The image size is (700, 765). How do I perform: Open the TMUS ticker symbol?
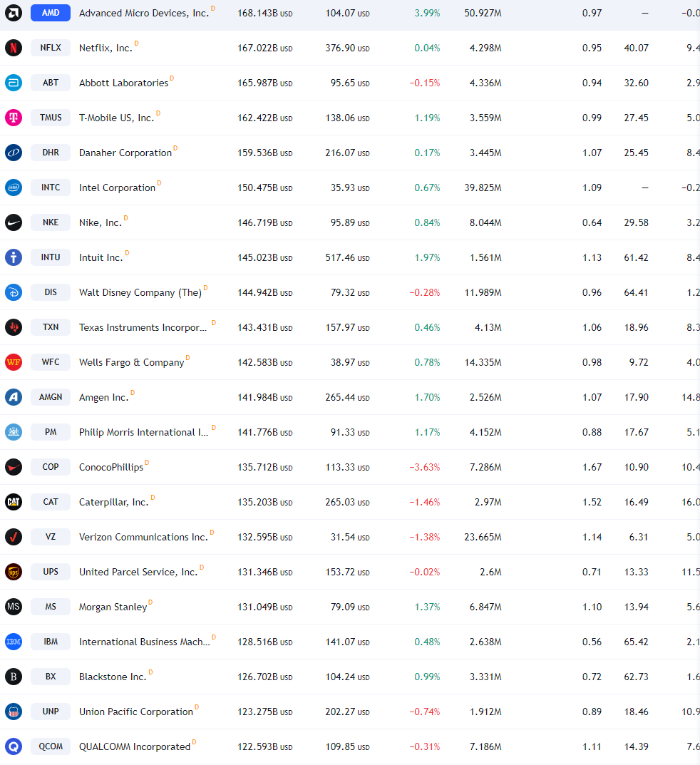[x=51, y=118]
